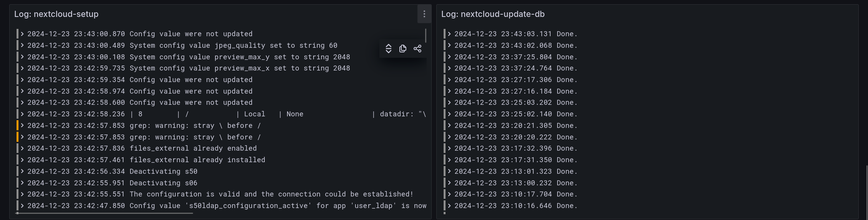Expand log line 'jpeg_quality set to string 60'
Screen dimensions: 868x220
tap(22, 45)
